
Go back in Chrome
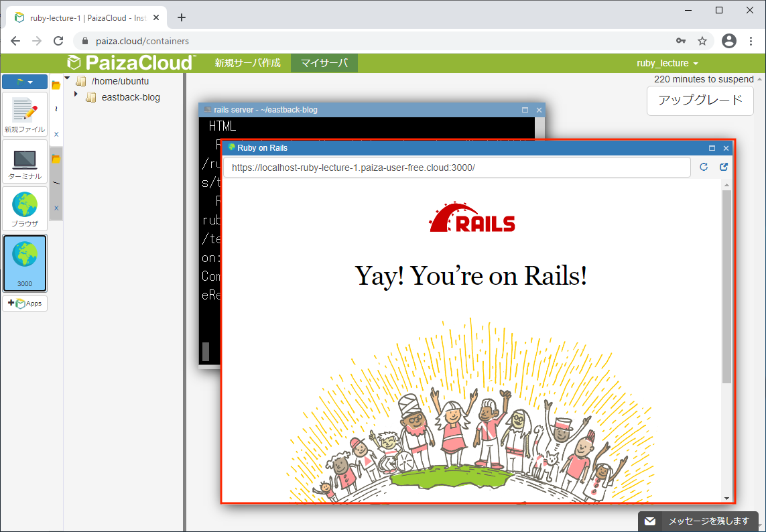click(15, 41)
